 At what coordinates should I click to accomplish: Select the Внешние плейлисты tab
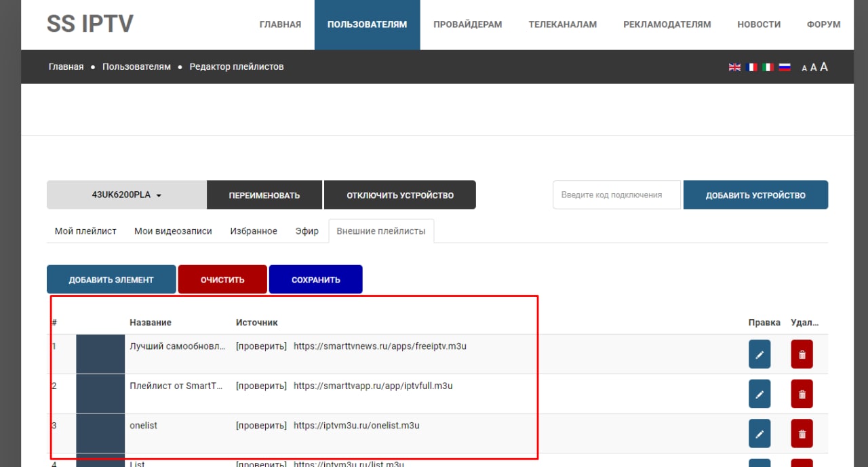click(381, 231)
